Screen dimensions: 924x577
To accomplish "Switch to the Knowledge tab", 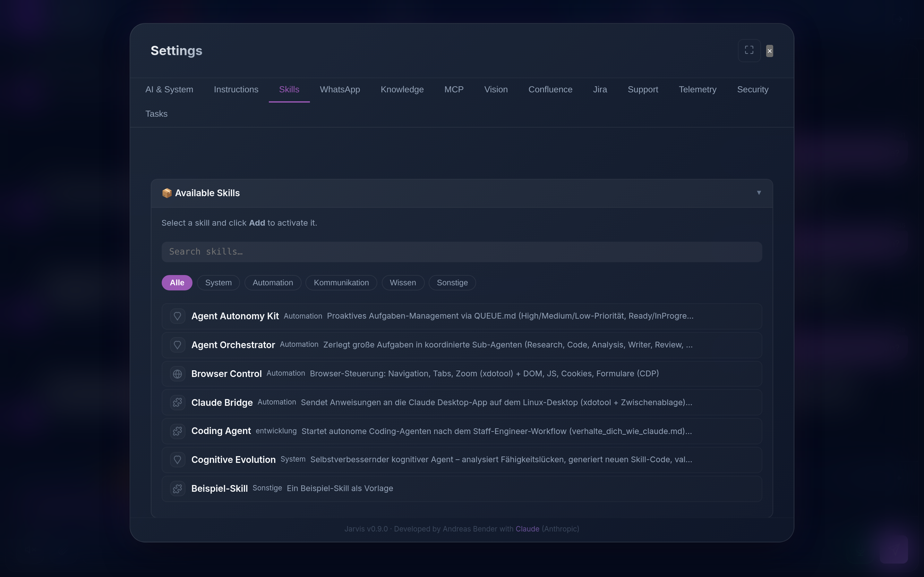I will (402, 90).
